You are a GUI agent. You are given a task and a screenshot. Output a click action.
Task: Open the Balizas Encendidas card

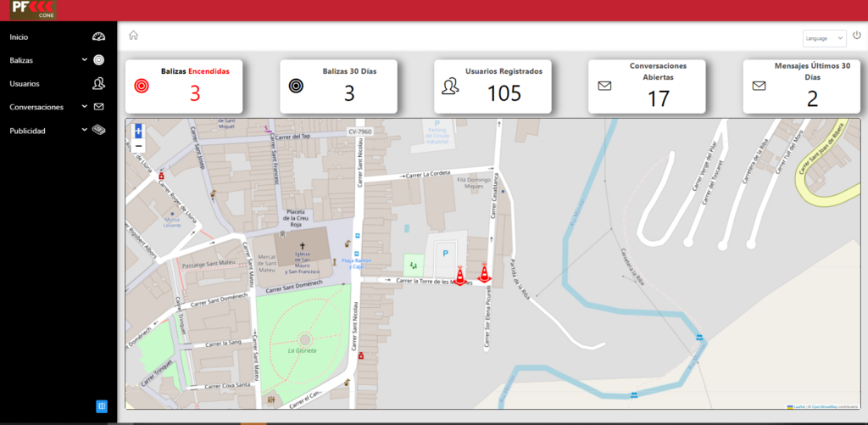pos(184,86)
